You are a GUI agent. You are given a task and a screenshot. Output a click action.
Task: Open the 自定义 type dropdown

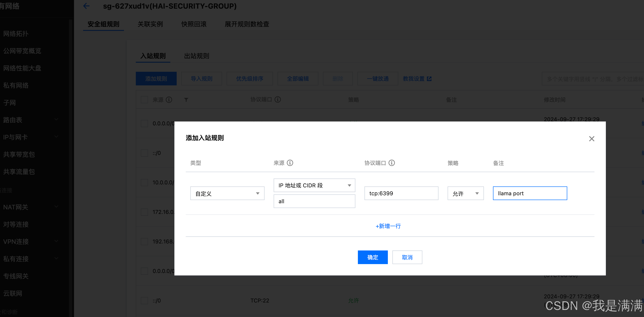(227, 193)
